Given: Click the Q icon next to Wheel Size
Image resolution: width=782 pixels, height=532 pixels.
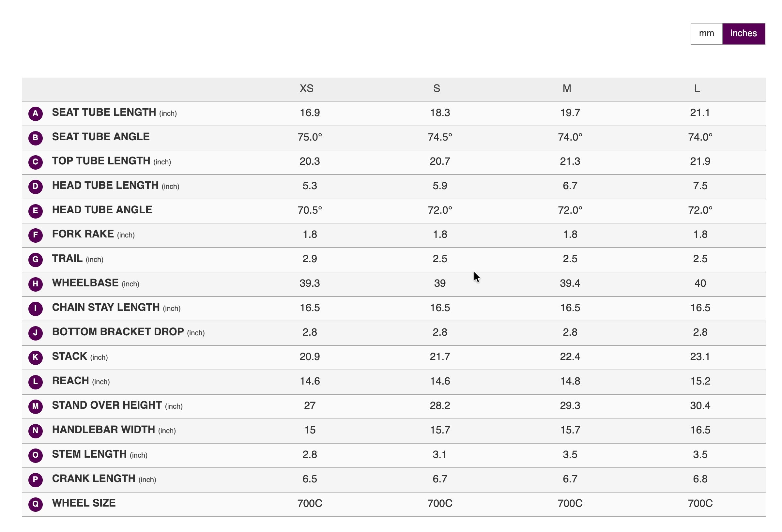Looking at the screenshot, I should (x=35, y=504).
